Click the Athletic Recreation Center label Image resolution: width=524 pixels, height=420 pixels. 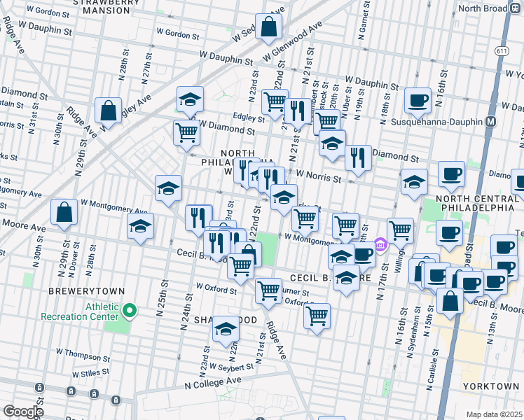pos(80,311)
